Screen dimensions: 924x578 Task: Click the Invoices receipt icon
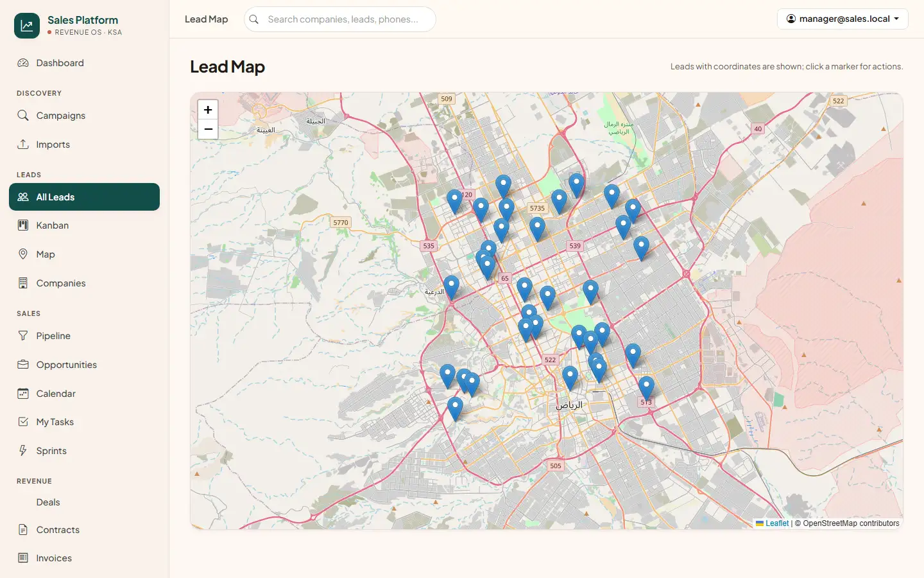click(23, 558)
